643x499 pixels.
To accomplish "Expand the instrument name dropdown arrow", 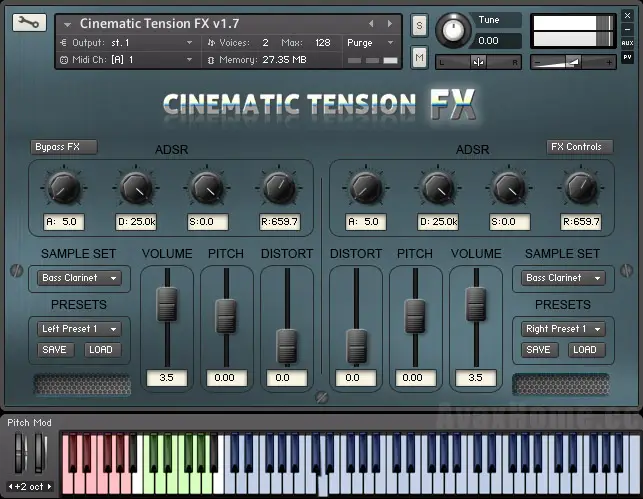I will 67,25.
